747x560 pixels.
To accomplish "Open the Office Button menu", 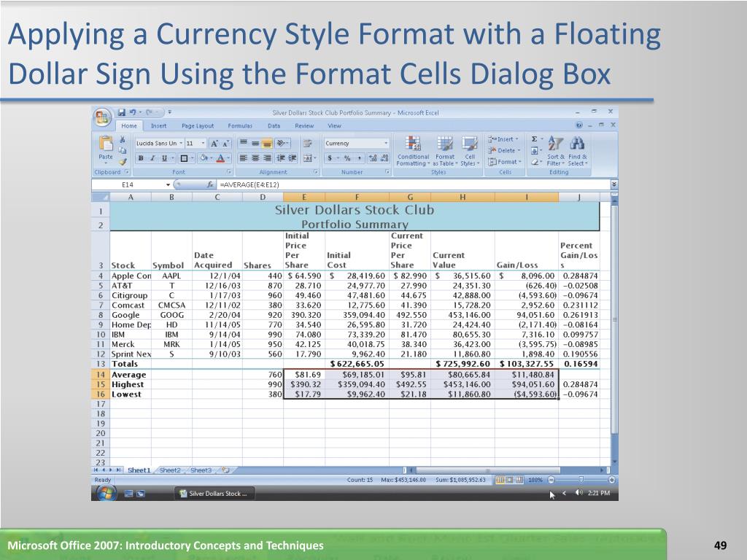I will (102, 117).
